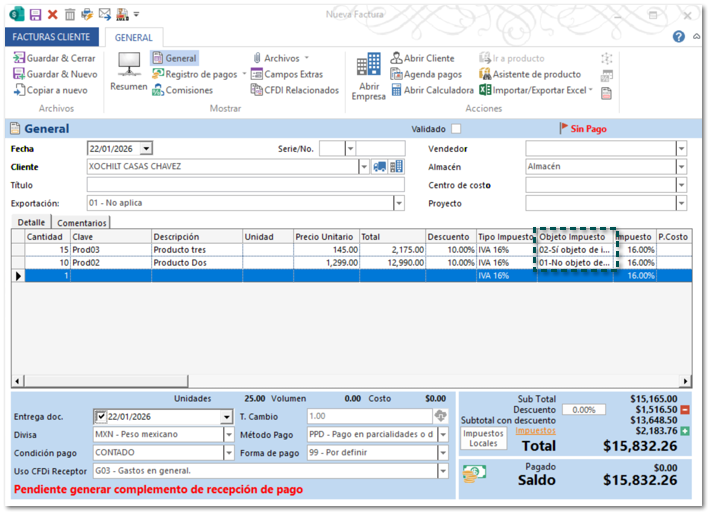Open the Uso CFDi Receptor dropdown
711x515 pixels.
tap(443, 471)
